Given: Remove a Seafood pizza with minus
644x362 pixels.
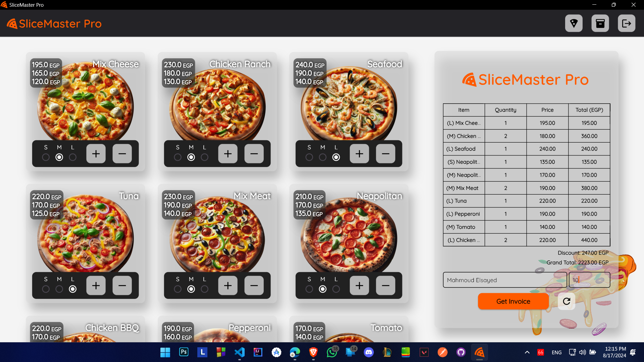Looking at the screenshot, I should pos(386,154).
